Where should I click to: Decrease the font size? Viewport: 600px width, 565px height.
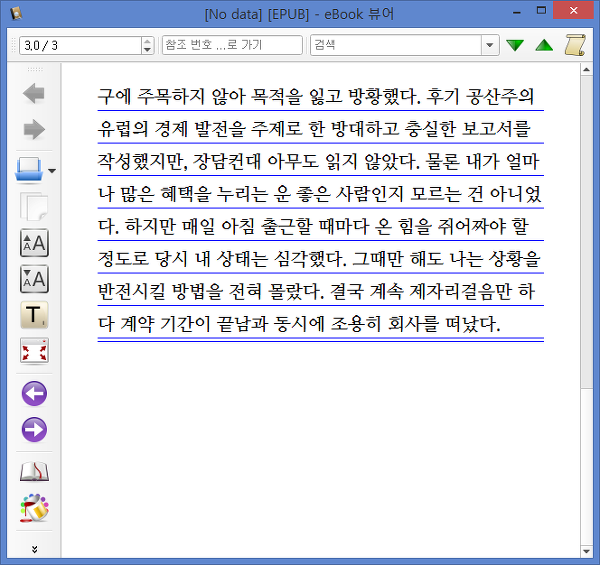click(x=34, y=278)
